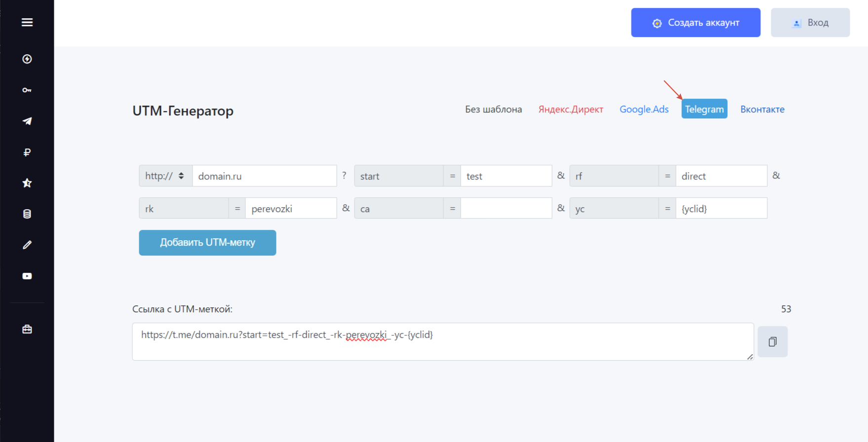
Task: Click the empty ca value field
Action: [x=506, y=209]
